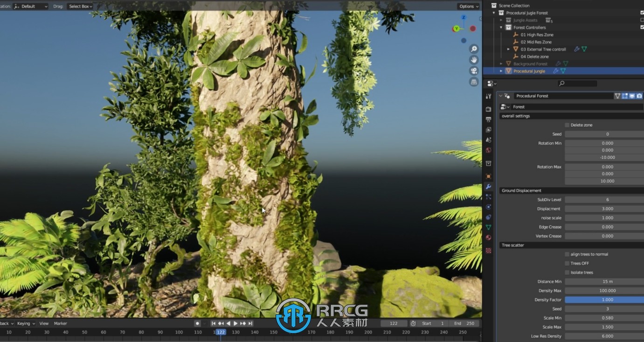
Task: Expand 03 External Tree controll item
Action: click(x=509, y=49)
